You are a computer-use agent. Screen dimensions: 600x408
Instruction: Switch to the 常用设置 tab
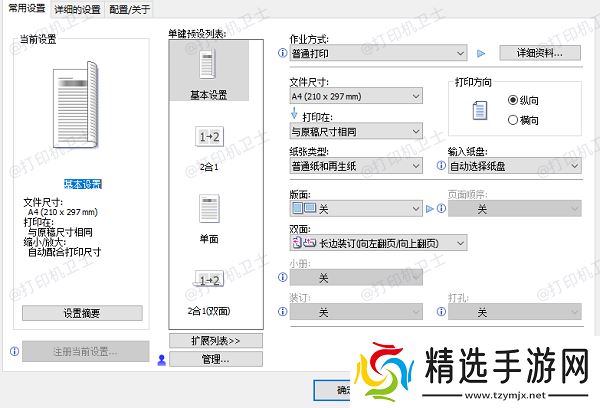(x=27, y=8)
